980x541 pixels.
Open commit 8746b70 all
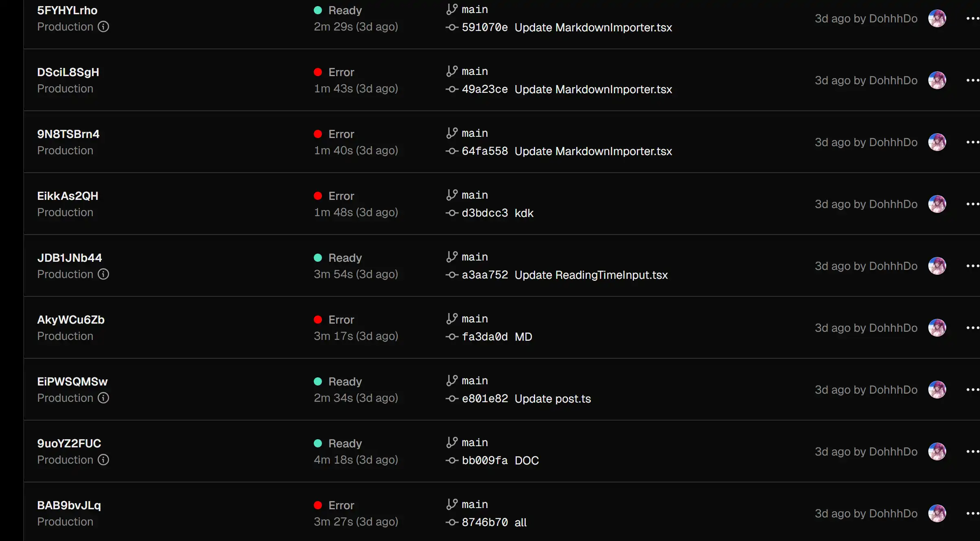pos(494,522)
